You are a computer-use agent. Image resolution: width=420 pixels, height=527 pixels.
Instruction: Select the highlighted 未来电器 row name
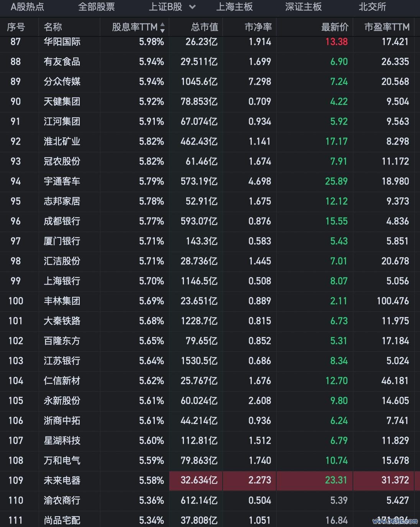(x=62, y=481)
